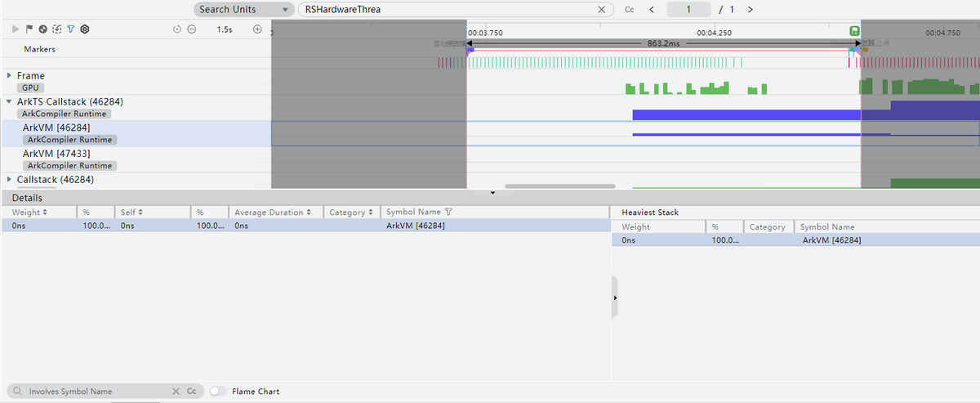Click the reset zoom timer icon
The width and height of the screenshot is (980, 403).
[178, 29]
